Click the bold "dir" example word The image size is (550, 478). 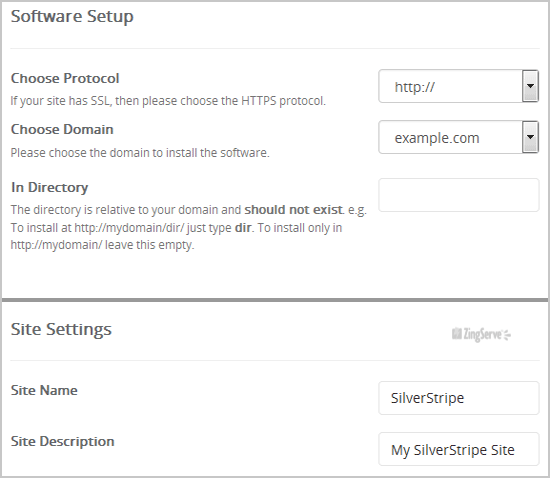coord(243,228)
